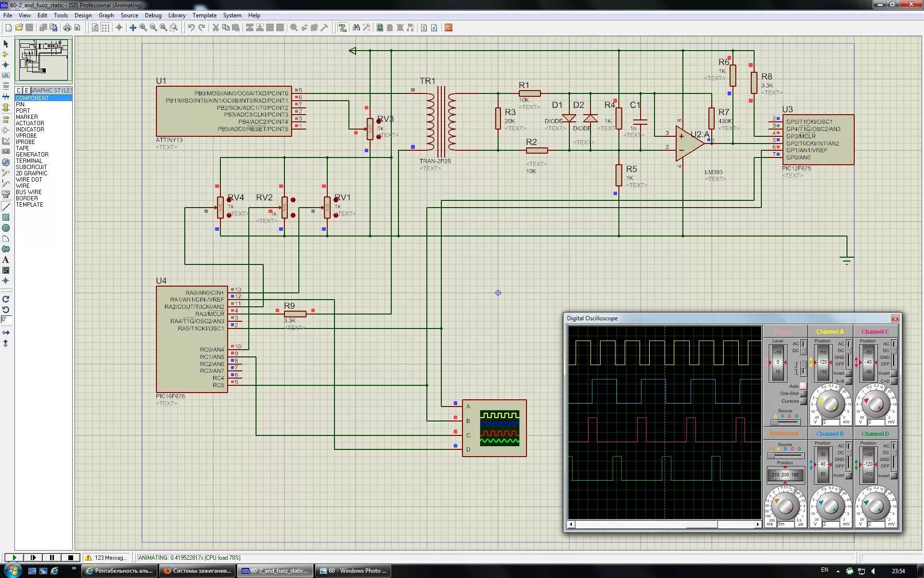Select GENERATOR in graphic styles list
The image size is (924, 578).
pos(32,155)
